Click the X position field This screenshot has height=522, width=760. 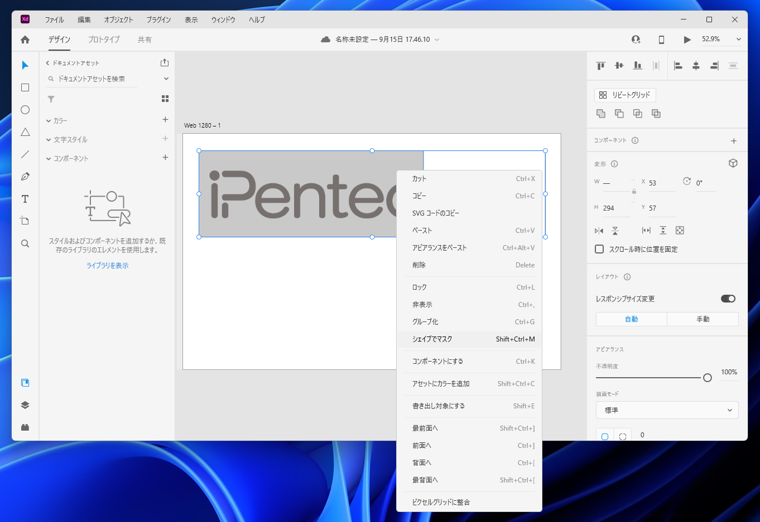tap(661, 183)
